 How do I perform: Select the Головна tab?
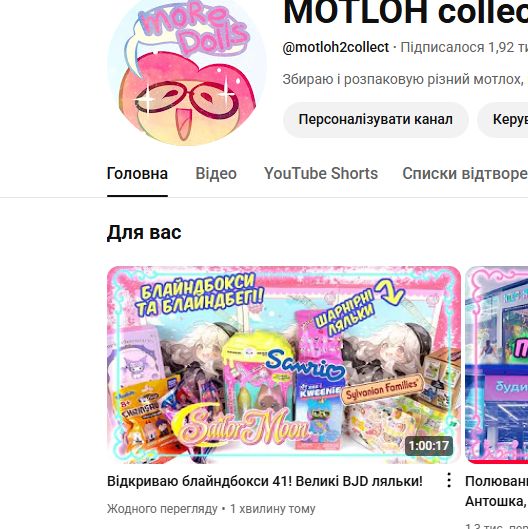pos(137,174)
